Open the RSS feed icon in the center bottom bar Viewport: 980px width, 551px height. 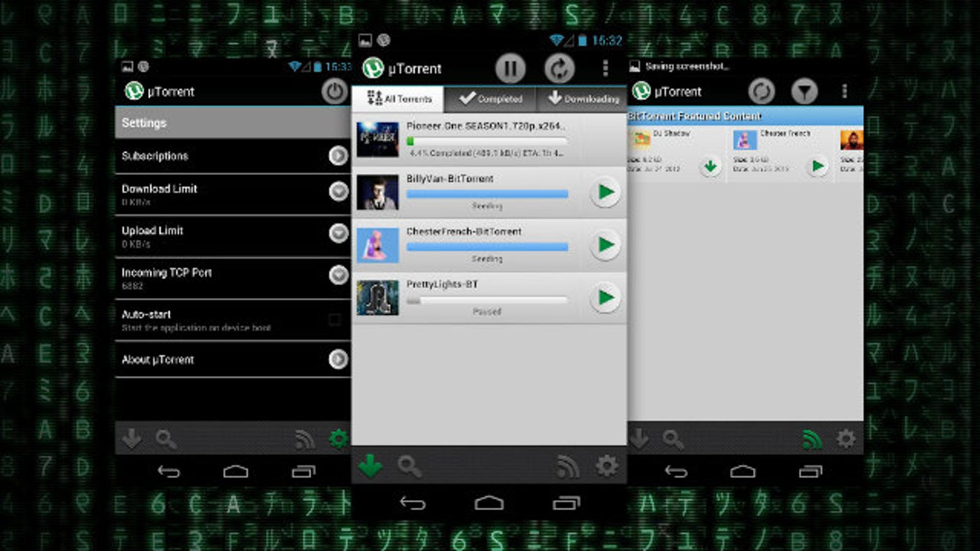point(568,467)
